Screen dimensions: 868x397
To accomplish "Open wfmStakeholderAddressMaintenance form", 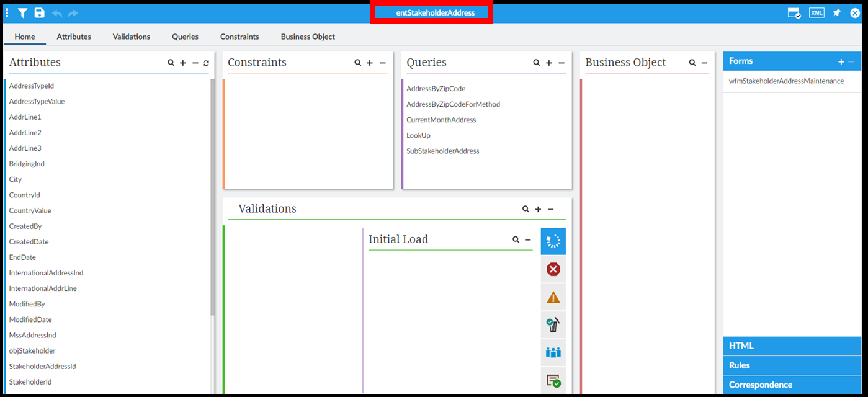I will [x=786, y=81].
